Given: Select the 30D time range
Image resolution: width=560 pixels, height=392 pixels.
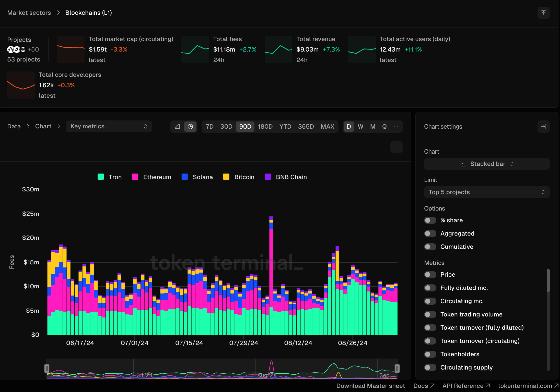Looking at the screenshot, I should point(226,127).
